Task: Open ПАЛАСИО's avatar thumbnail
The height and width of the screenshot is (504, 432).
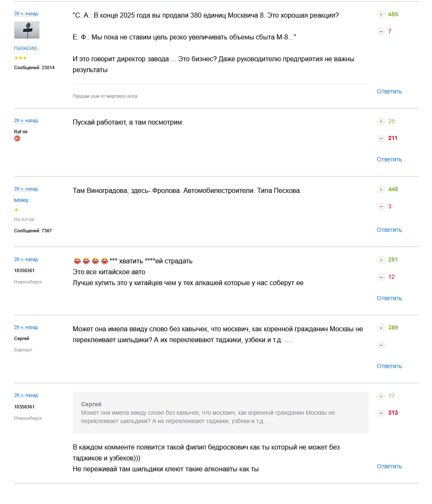Action: pos(27,30)
